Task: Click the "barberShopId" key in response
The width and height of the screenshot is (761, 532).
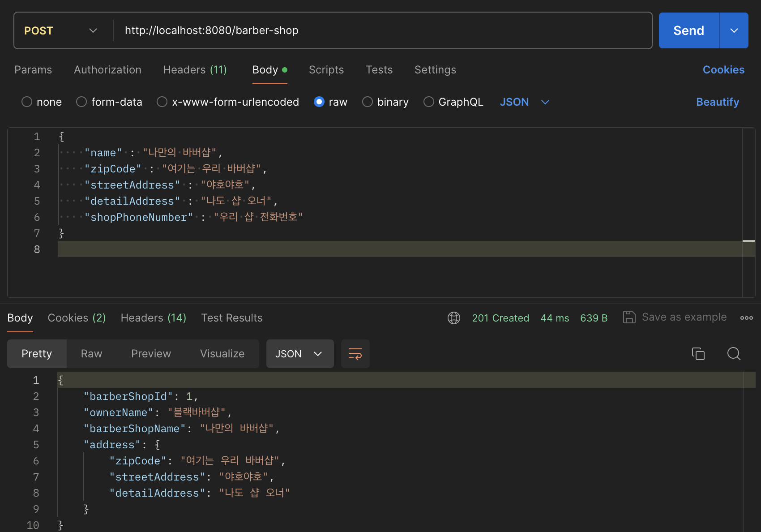Action: 128,396
